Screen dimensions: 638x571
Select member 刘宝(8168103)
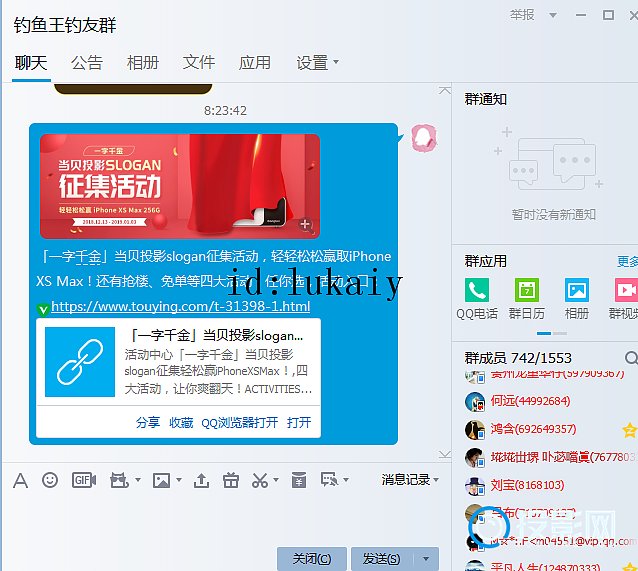[527, 485]
